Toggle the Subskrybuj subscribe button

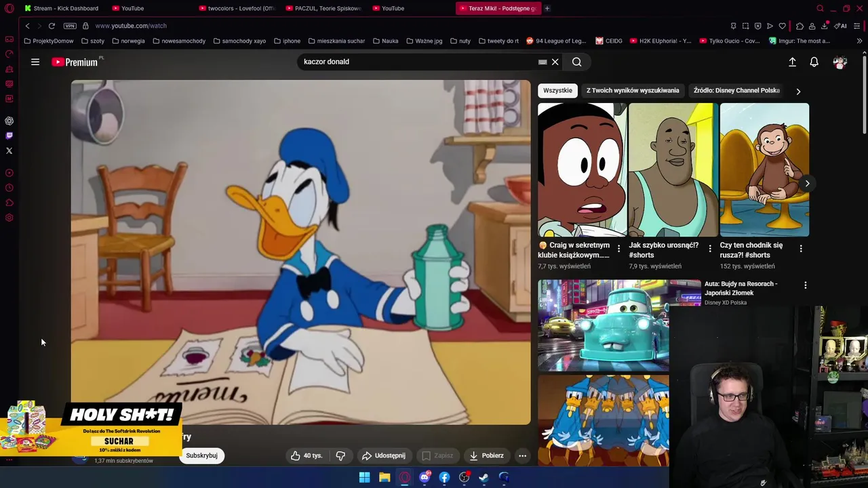(201, 455)
